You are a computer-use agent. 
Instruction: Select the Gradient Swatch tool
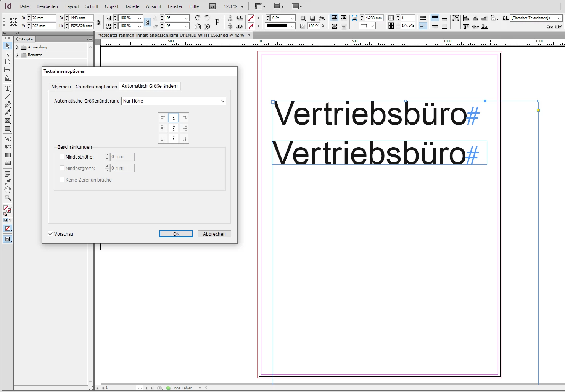[x=8, y=155]
